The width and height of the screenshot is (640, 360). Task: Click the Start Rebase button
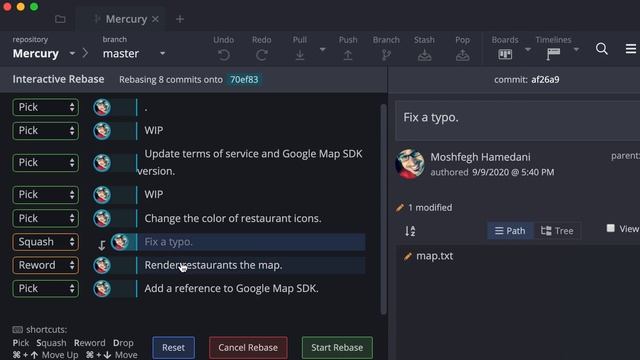click(337, 348)
